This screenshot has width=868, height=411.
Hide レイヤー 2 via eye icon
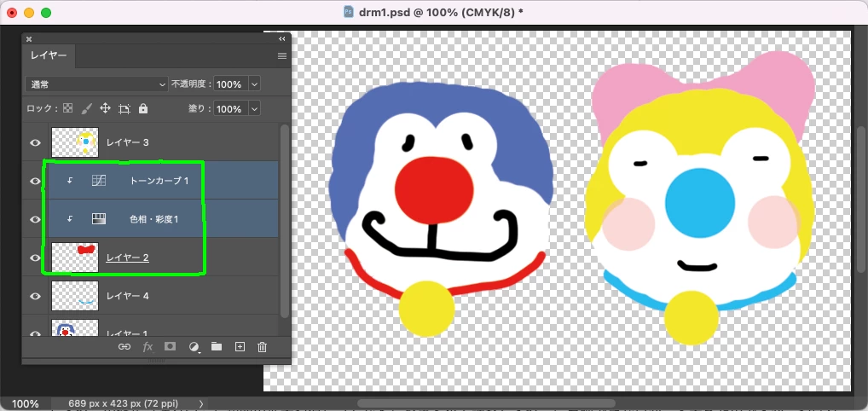click(x=36, y=258)
